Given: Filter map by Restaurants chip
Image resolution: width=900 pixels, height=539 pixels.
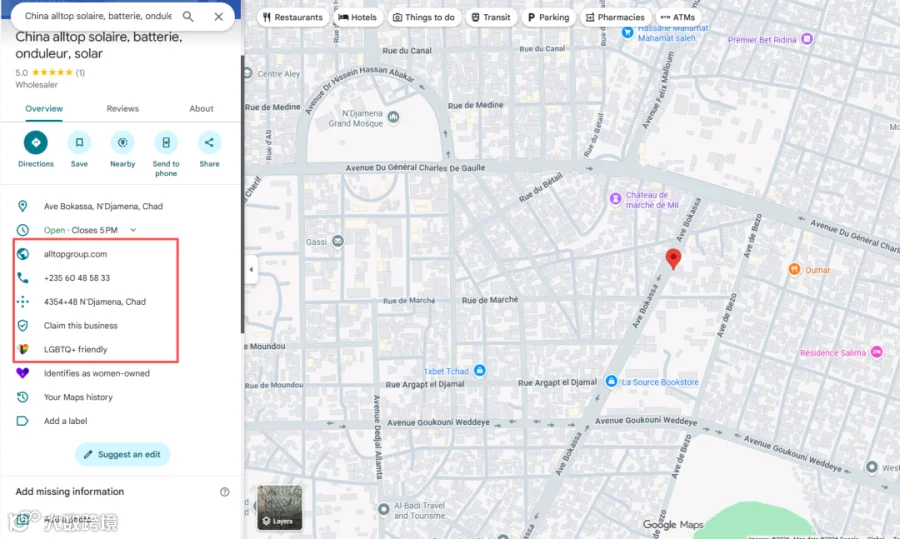Looking at the screenshot, I should pyautogui.click(x=293, y=17).
